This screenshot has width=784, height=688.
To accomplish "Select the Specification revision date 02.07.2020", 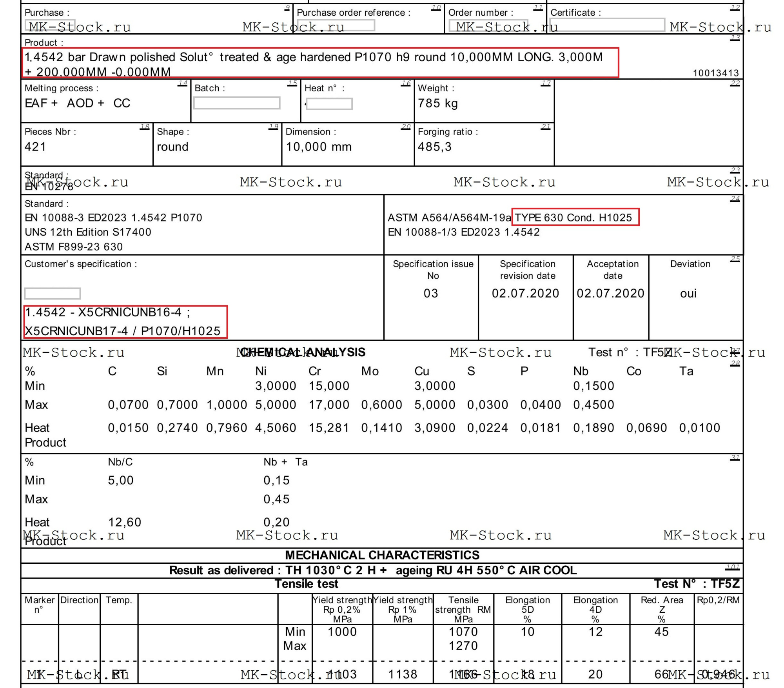I will pyautogui.click(x=525, y=293).
